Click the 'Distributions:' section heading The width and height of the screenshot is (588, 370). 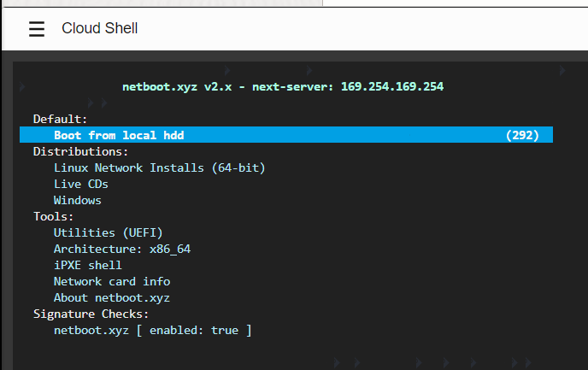[80, 151]
